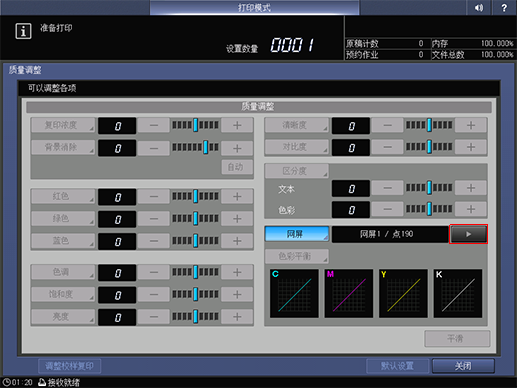Open the 色调 setting button
517x388 pixels.
click(x=63, y=272)
